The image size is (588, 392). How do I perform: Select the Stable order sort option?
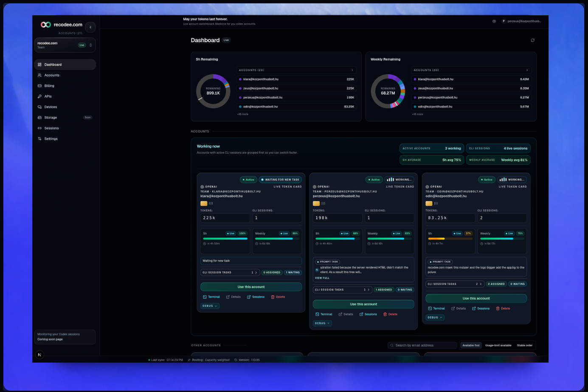525,345
